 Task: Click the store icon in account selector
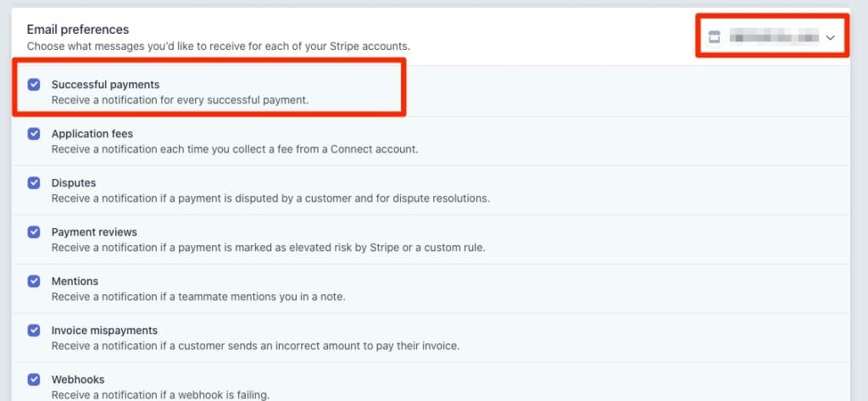point(714,37)
